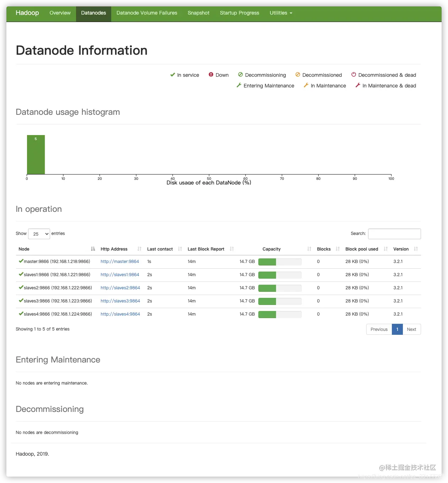Expand the Utilities dropdown menu
Image resolution: width=448 pixels, height=483 pixels.
pos(281,13)
